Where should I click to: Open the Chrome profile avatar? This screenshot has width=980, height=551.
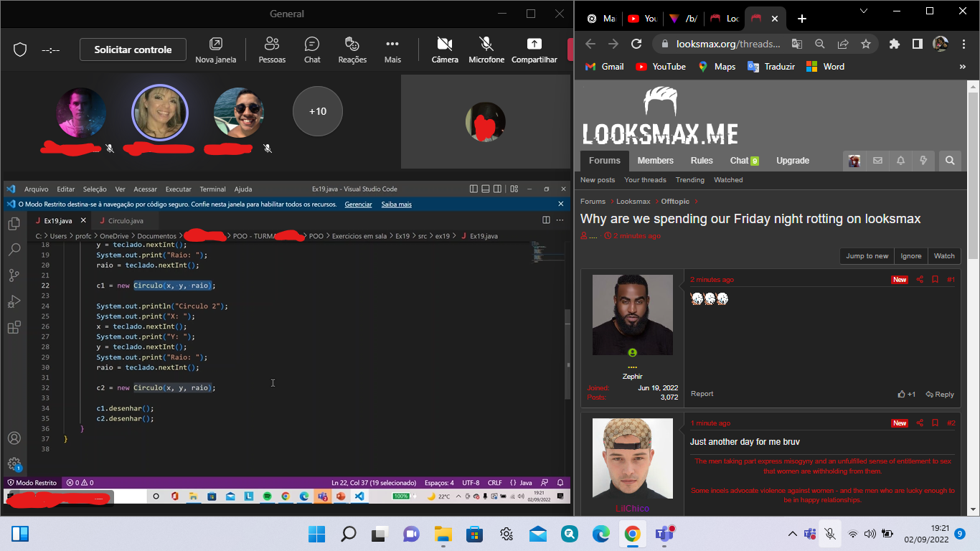click(x=941, y=44)
